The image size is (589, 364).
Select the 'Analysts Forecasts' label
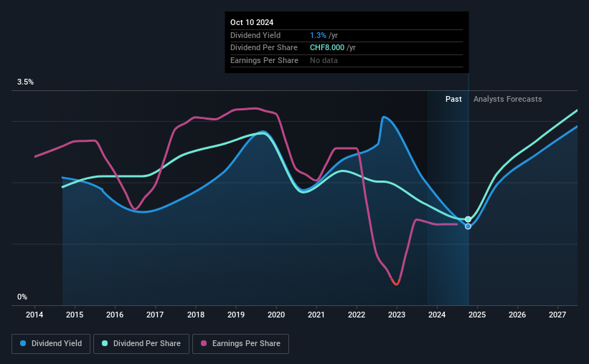507,99
